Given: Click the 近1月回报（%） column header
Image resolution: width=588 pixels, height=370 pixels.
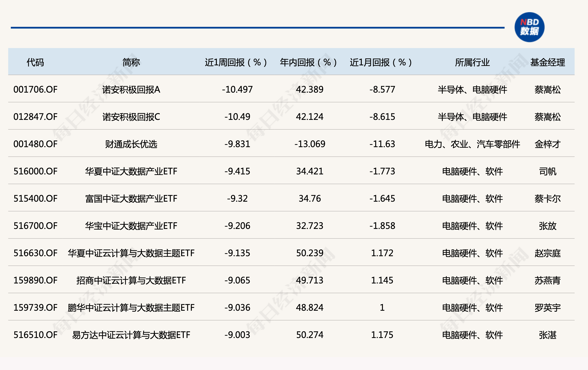Looking at the screenshot, I should pos(381,62).
